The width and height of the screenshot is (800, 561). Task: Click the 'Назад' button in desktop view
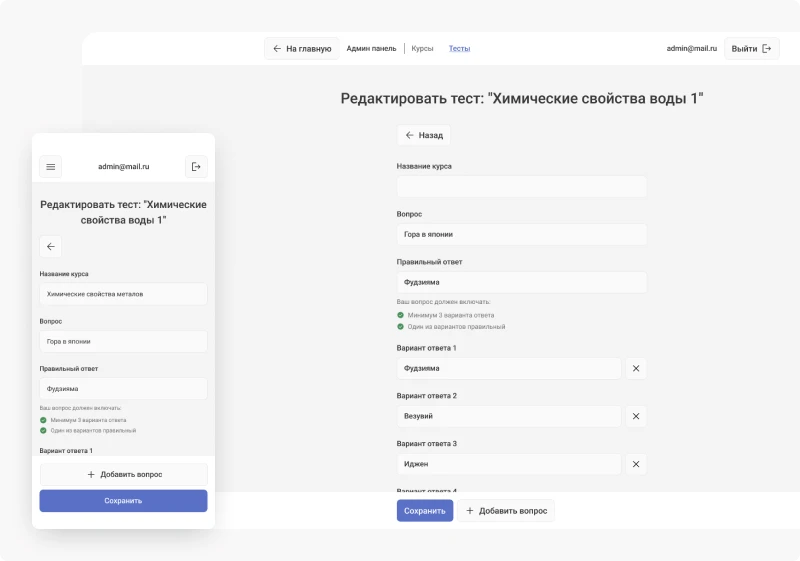pos(423,135)
